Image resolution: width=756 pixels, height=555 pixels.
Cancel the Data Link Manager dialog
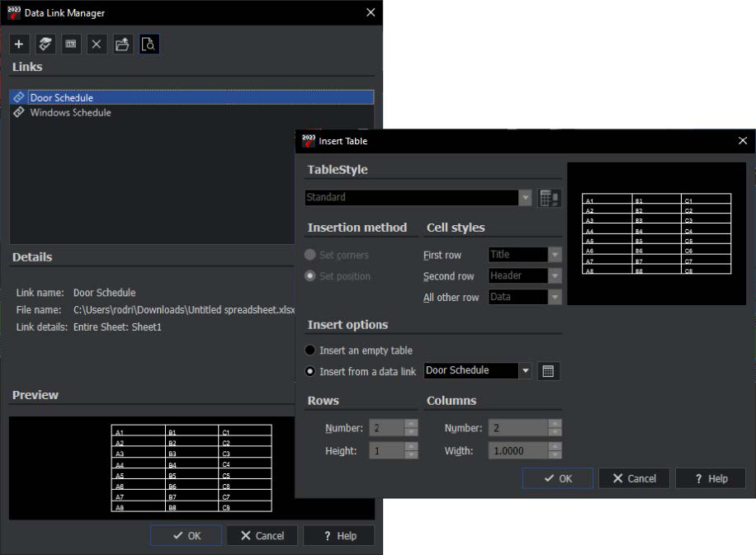[262, 536]
